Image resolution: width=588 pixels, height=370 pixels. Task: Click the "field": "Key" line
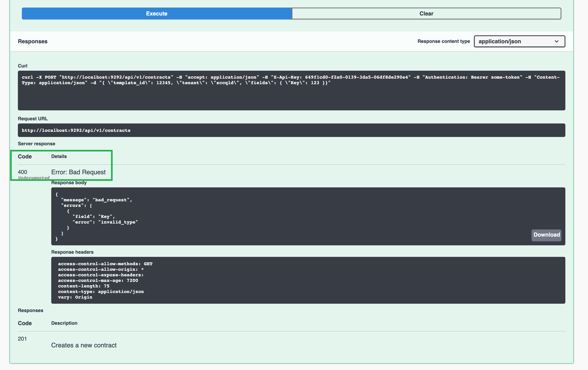[94, 217]
